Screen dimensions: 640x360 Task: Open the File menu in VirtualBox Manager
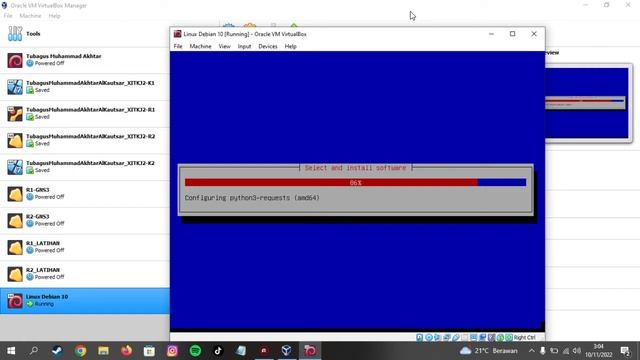tap(8, 16)
